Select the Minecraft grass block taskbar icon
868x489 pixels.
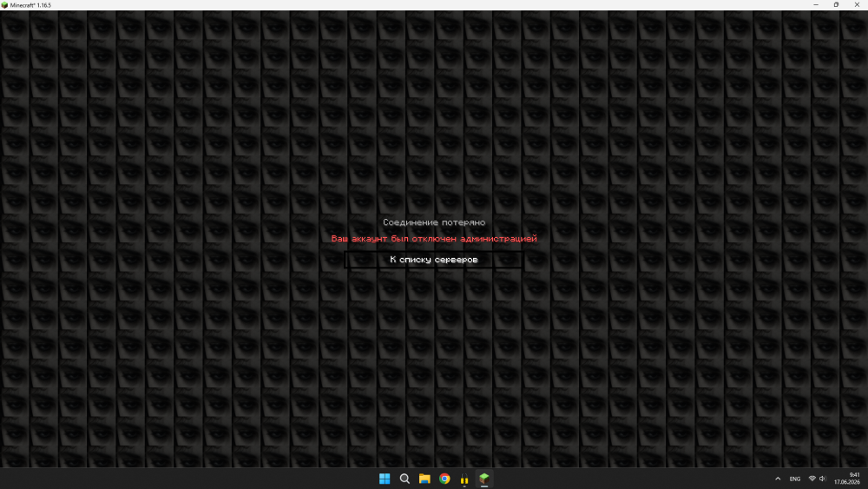484,479
